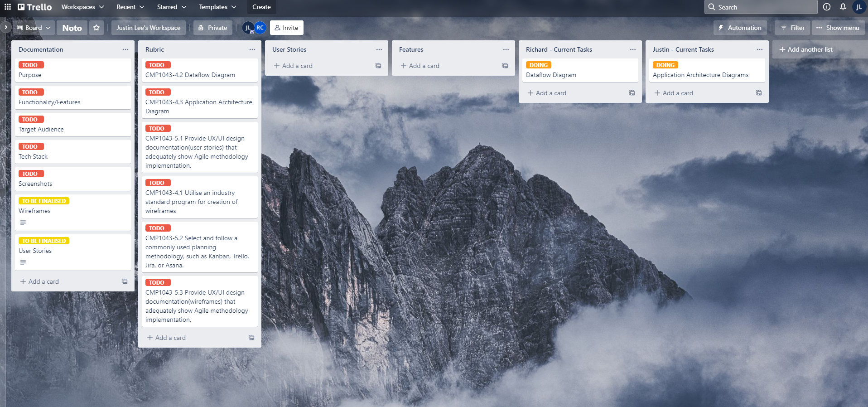
Task: Open the Purpose card
Action: [73, 70]
